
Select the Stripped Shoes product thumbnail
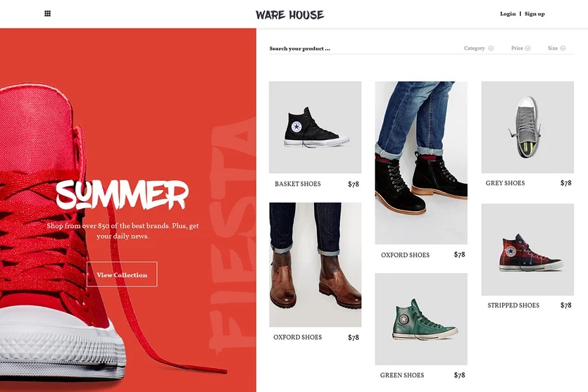[527, 249]
